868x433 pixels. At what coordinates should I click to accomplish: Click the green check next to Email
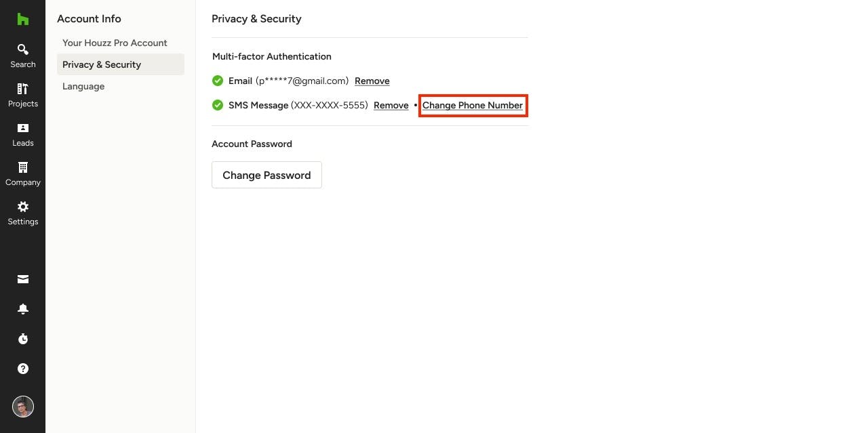pos(218,81)
